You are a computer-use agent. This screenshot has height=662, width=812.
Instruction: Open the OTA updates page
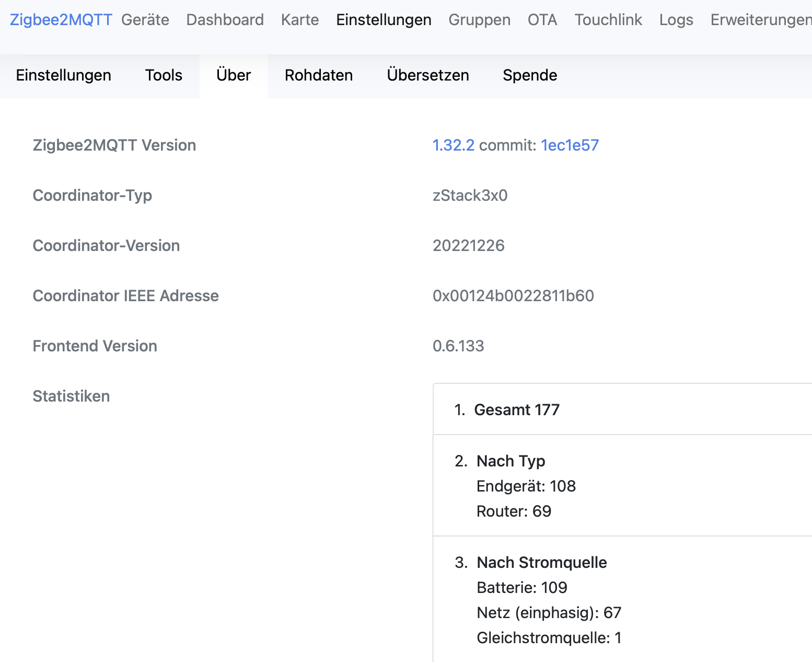point(542,20)
